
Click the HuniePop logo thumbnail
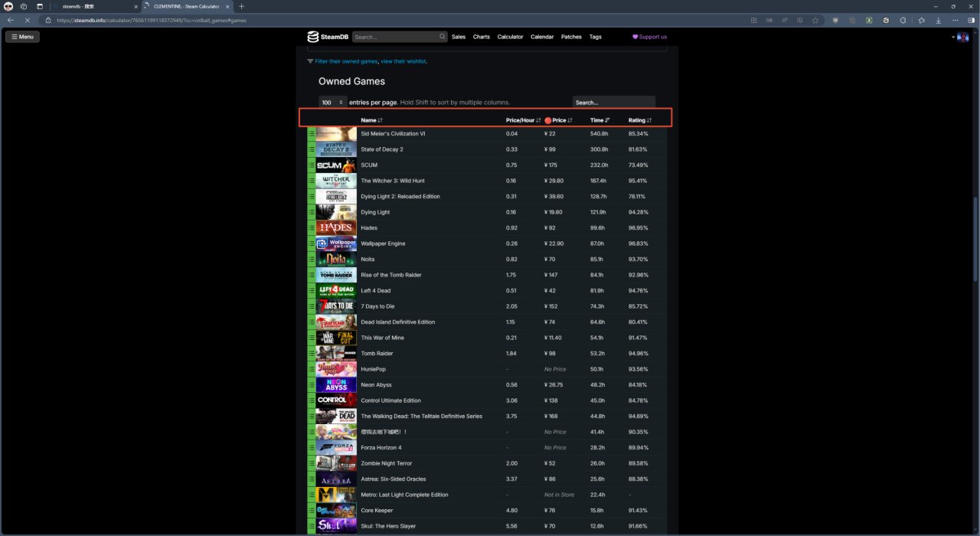click(336, 369)
